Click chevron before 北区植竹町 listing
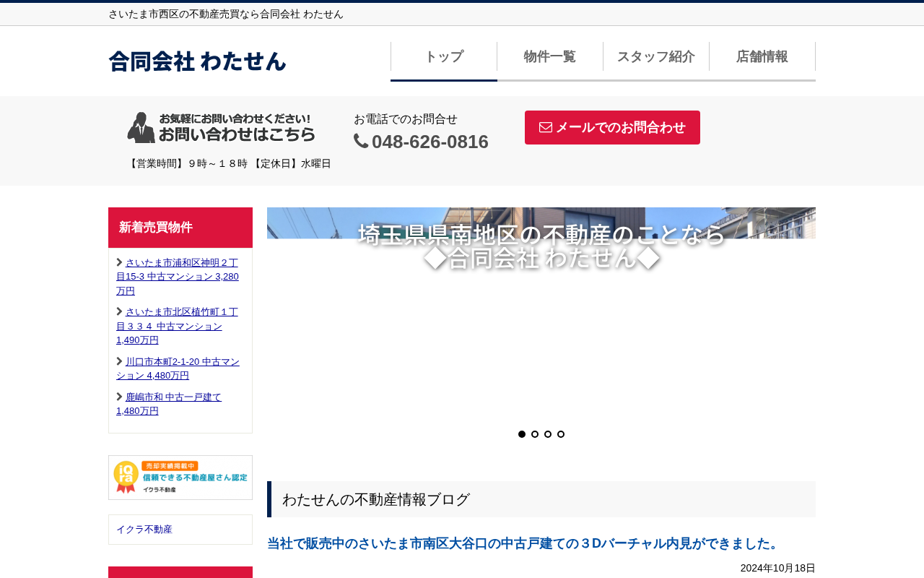The image size is (924, 578). click(120, 311)
